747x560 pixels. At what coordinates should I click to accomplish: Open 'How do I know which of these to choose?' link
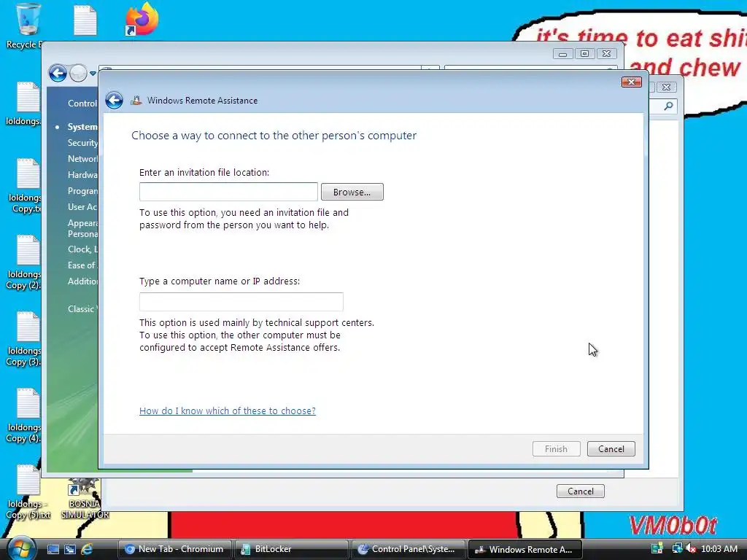(x=228, y=411)
